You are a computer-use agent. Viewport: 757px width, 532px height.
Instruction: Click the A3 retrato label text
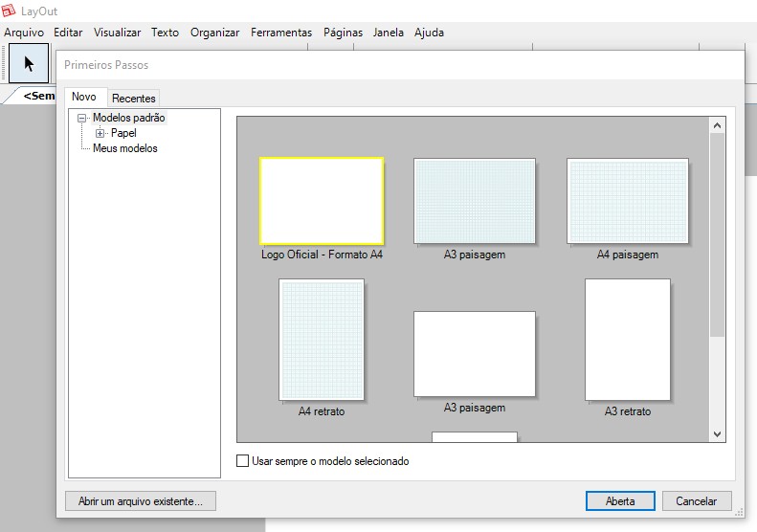pos(628,411)
